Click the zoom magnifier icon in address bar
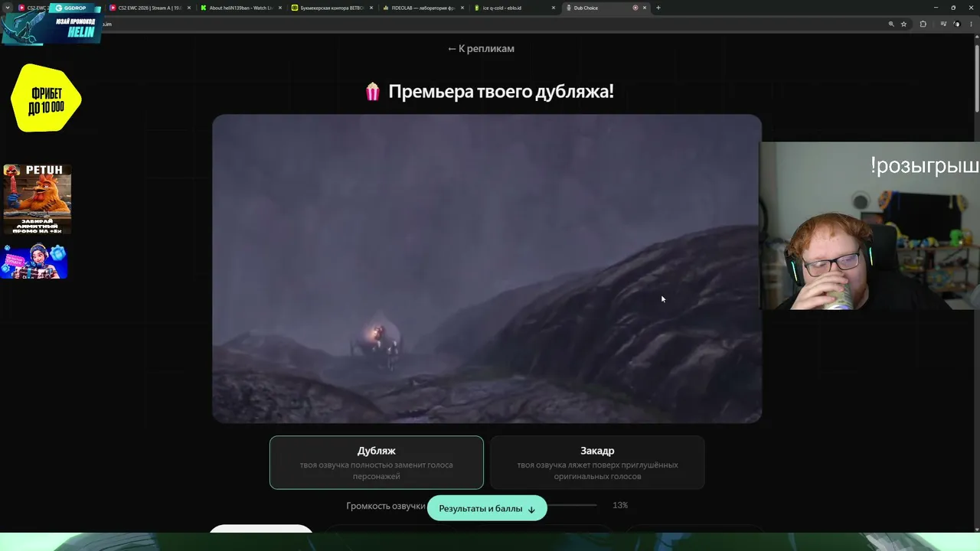The height and width of the screenshot is (551, 980). [891, 24]
